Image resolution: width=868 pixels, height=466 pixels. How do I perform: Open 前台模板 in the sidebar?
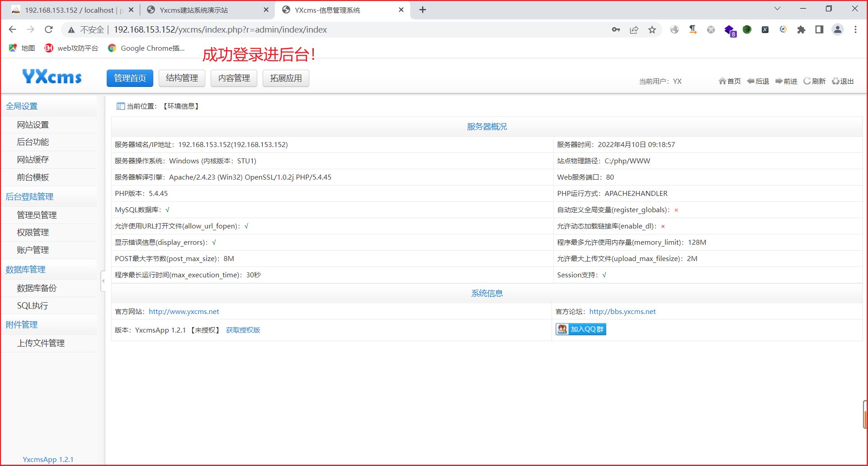coord(33,177)
